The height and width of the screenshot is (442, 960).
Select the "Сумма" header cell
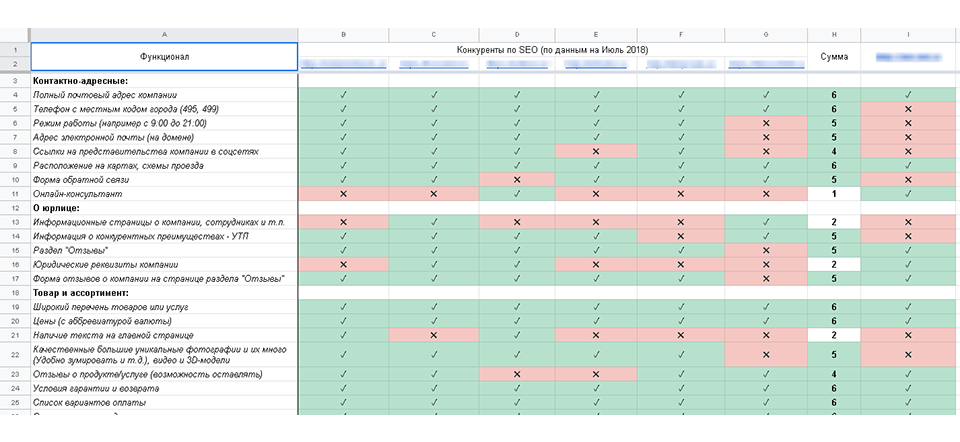point(833,57)
